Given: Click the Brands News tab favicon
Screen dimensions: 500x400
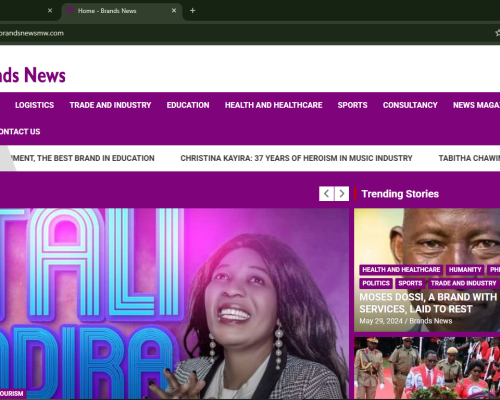Looking at the screenshot, I should pos(70,11).
